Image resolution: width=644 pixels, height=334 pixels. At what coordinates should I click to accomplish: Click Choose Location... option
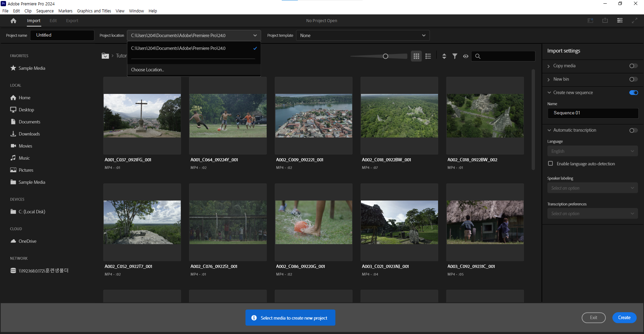[194, 70]
